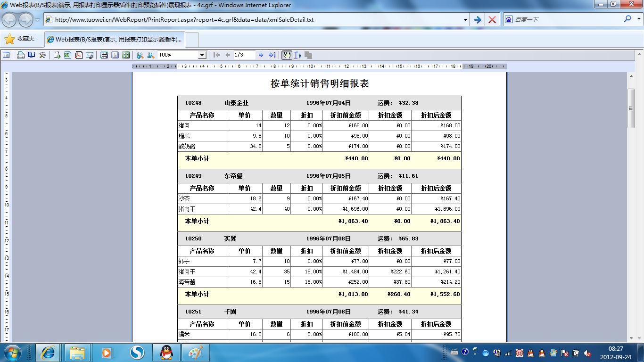Click the hammer and wrench settings icon

(42, 55)
